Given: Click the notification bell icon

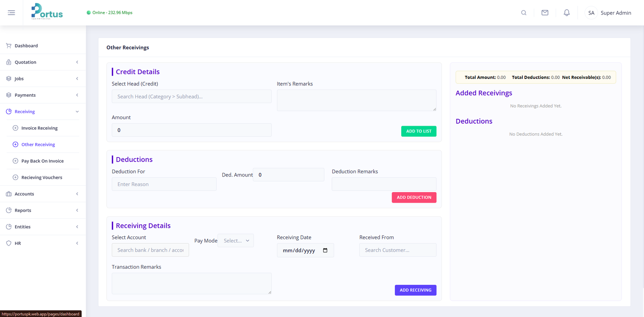Looking at the screenshot, I should point(566,13).
